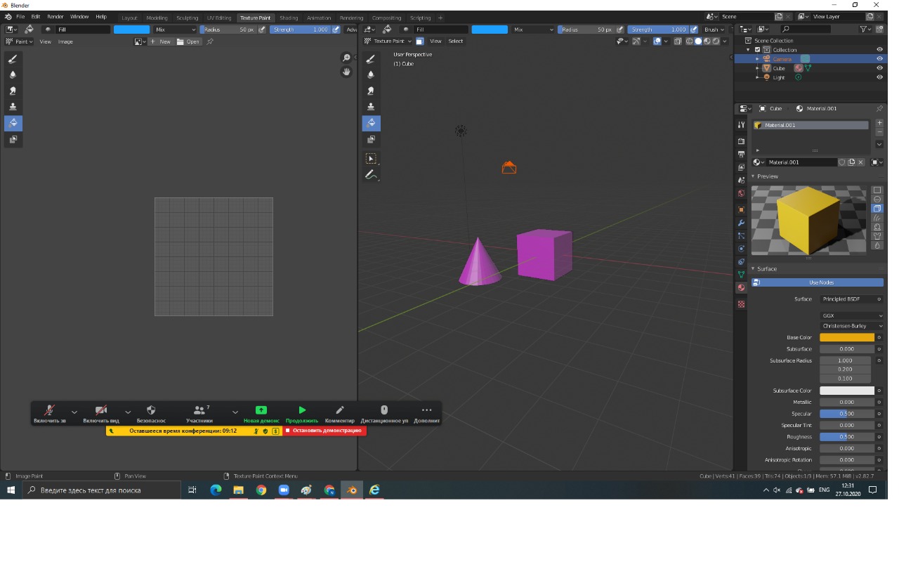Select Mask tool in image editor toolbar
Viewport: 899px width, 588px height.
(x=13, y=140)
